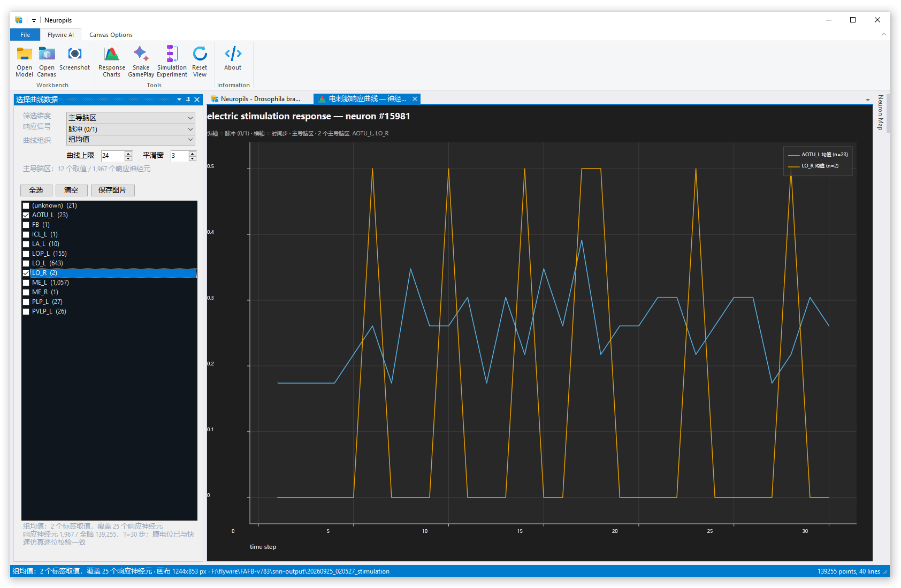The height and width of the screenshot is (588, 901).
Task: Open Model from the Workbench ribbon
Action: pos(24,62)
